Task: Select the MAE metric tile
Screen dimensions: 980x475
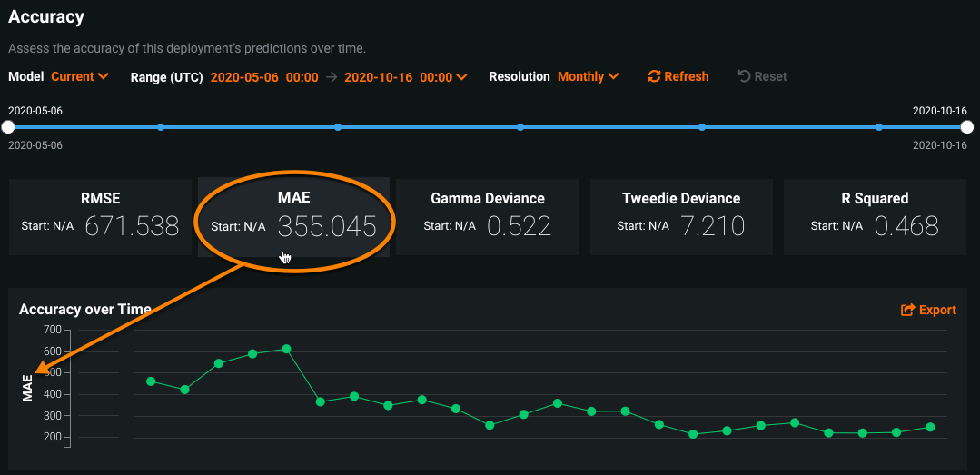Action: (x=293, y=216)
